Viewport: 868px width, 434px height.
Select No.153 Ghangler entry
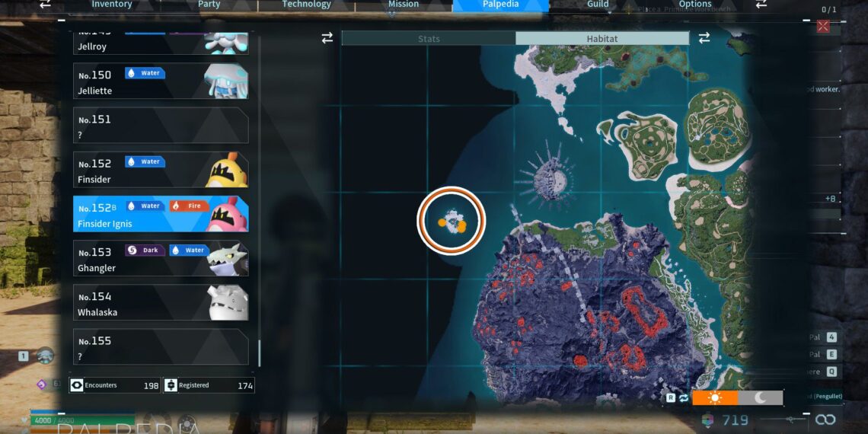161,258
